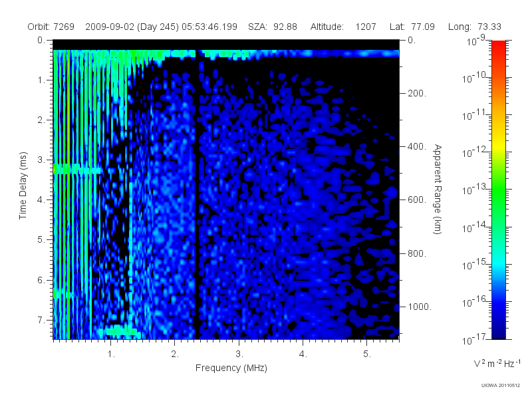Click the Frequency (MHz) axis label
532x399 pixels.
(x=231, y=368)
